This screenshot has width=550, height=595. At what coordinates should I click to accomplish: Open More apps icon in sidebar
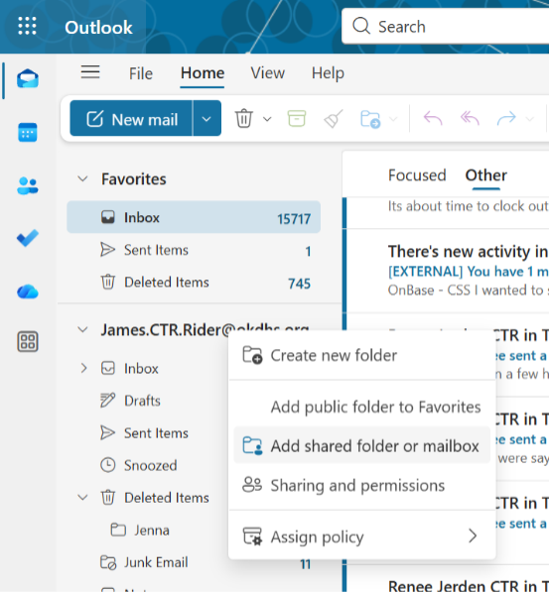(x=28, y=342)
